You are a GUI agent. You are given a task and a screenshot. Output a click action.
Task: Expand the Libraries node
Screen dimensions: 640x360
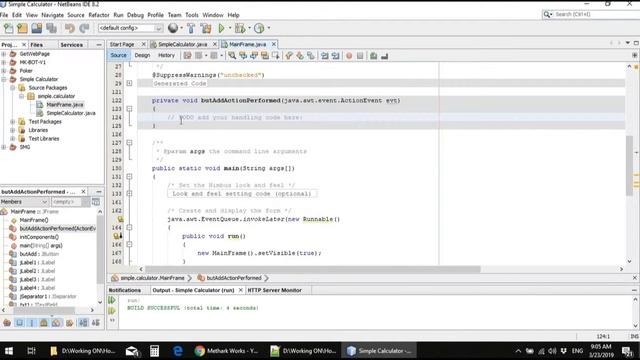coord(13,130)
